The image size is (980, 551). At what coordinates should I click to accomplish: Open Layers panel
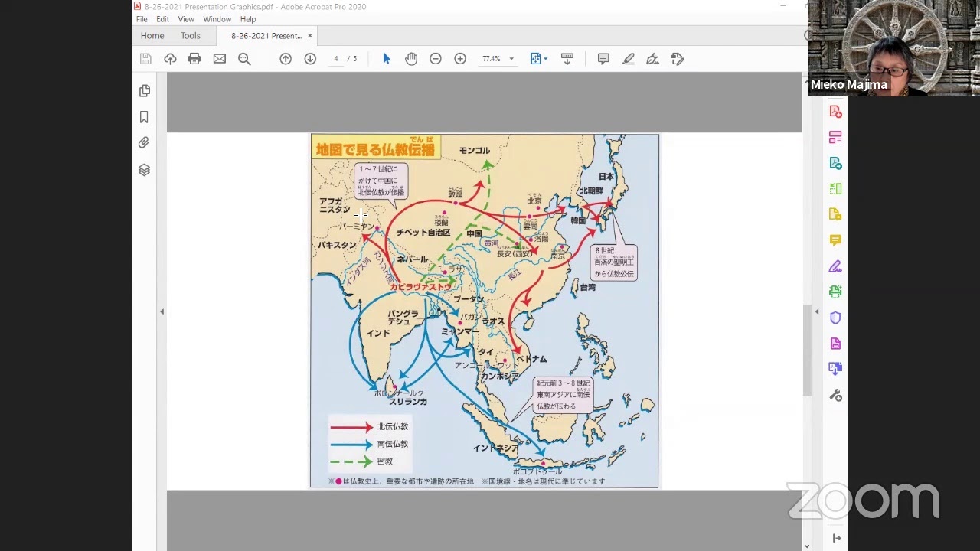tap(144, 170)
